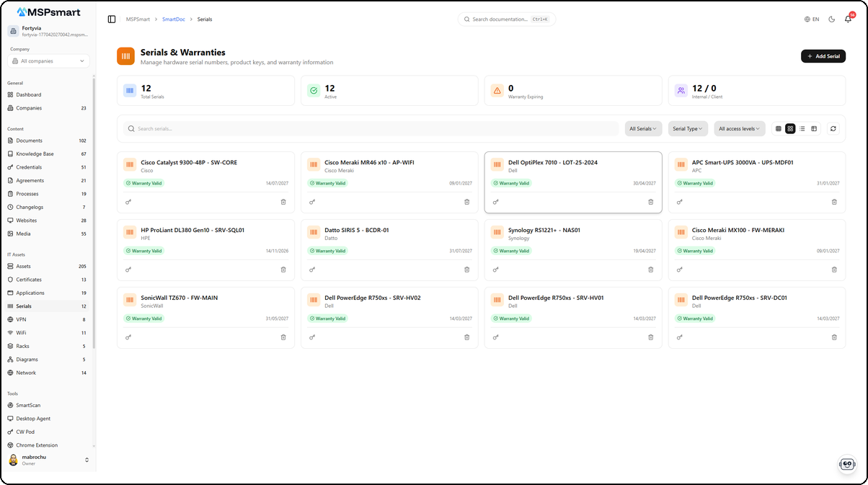This screenshot has height=485, width=868.
Task: Go to Certificates in IT Assets
Action: [29, 280]
